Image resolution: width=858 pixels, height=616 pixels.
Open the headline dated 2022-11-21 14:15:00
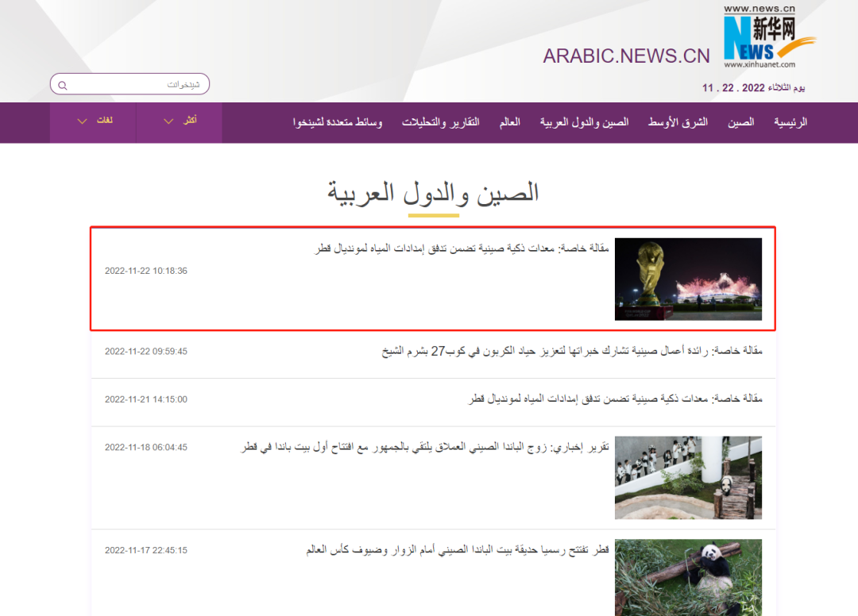click(615, 399)
